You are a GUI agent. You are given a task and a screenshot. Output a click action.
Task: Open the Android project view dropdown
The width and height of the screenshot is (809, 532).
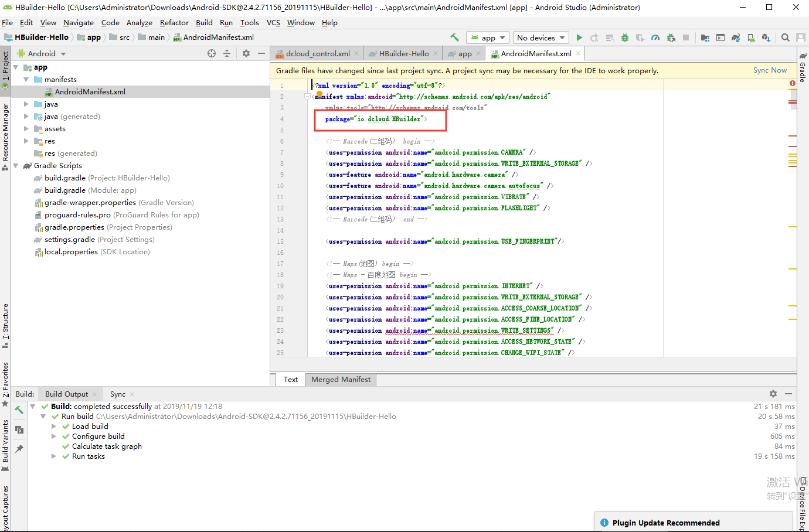coord(42,53)
